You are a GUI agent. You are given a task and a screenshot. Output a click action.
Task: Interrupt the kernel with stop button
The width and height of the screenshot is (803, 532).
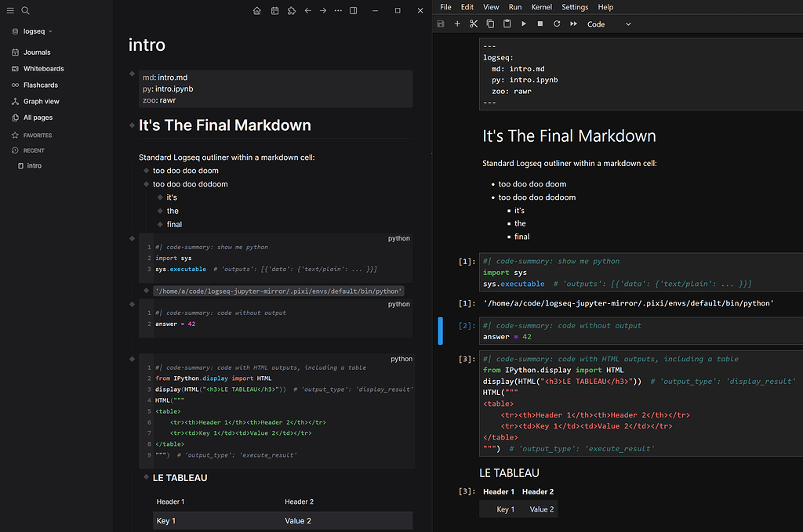point(540,24)
